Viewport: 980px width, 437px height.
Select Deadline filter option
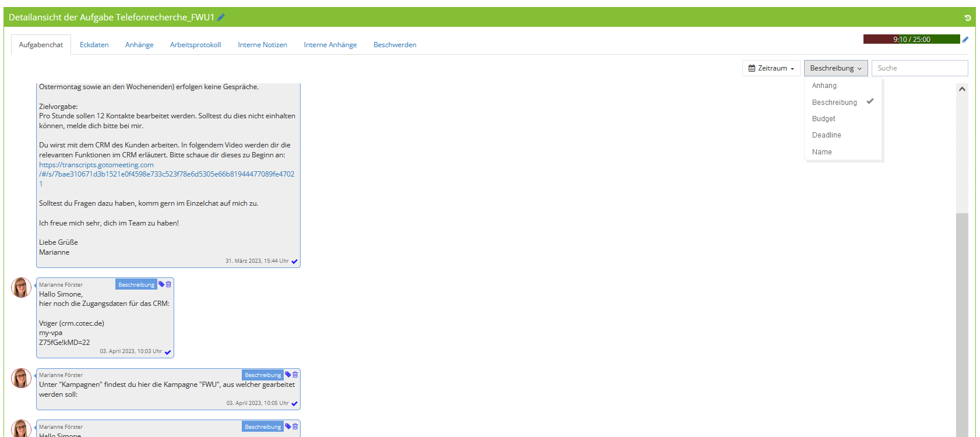[843, 135]
